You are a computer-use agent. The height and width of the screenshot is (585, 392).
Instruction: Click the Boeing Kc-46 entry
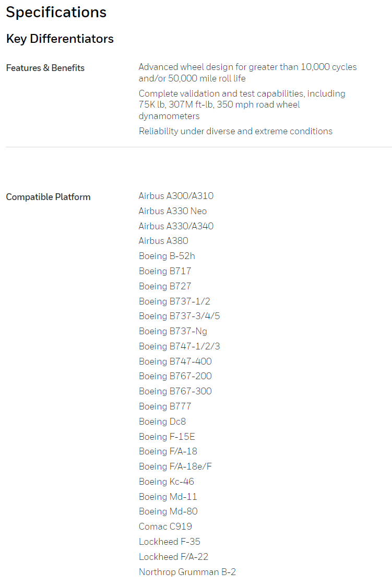pos(167,482)
